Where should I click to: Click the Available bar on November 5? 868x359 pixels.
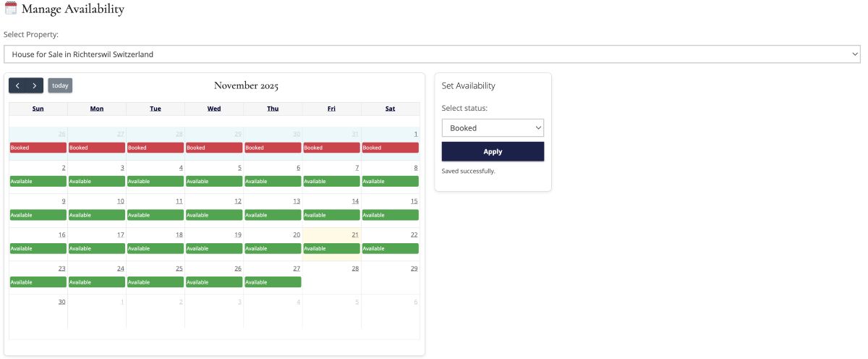(x=214, y=182)
